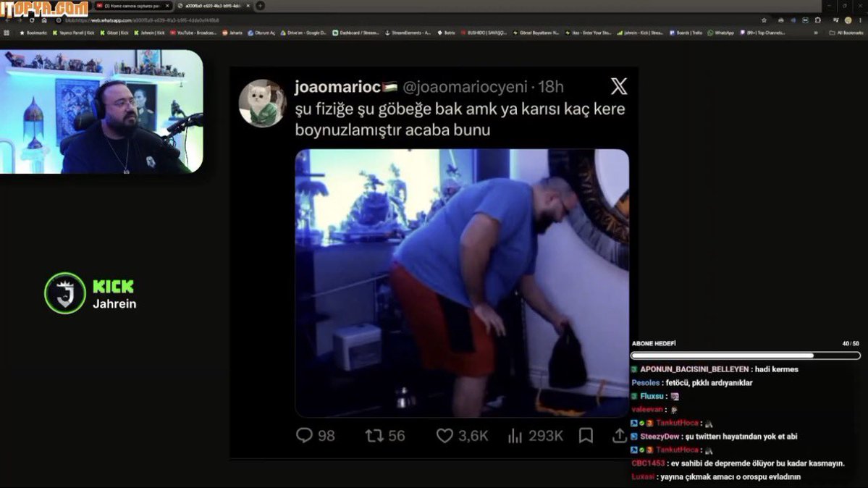Share the tweet using the upload icon
The width and height of the screenshot is (868, 488).
tap(619, 435)
